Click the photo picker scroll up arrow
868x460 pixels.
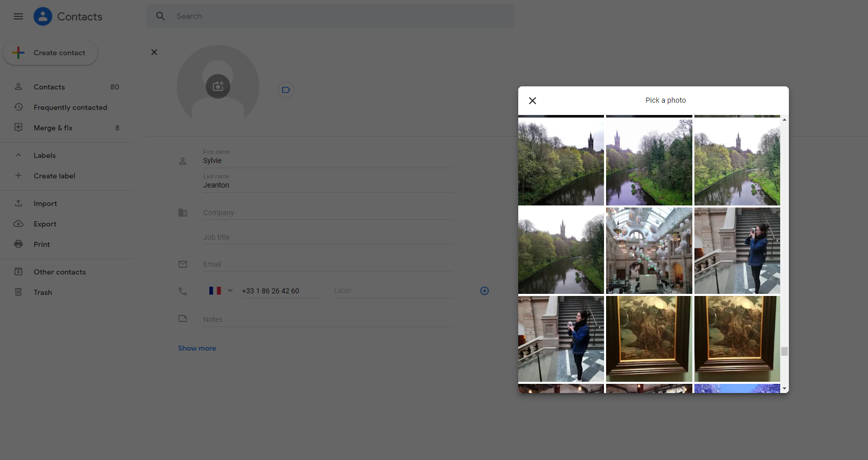coord(785,120)
